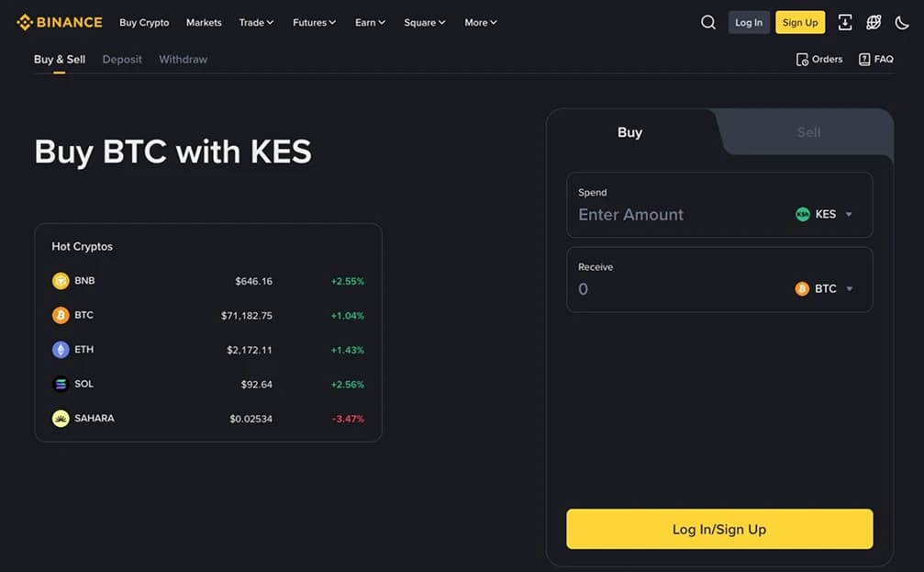Expand the Trade menu

click(x=255, y=22)
